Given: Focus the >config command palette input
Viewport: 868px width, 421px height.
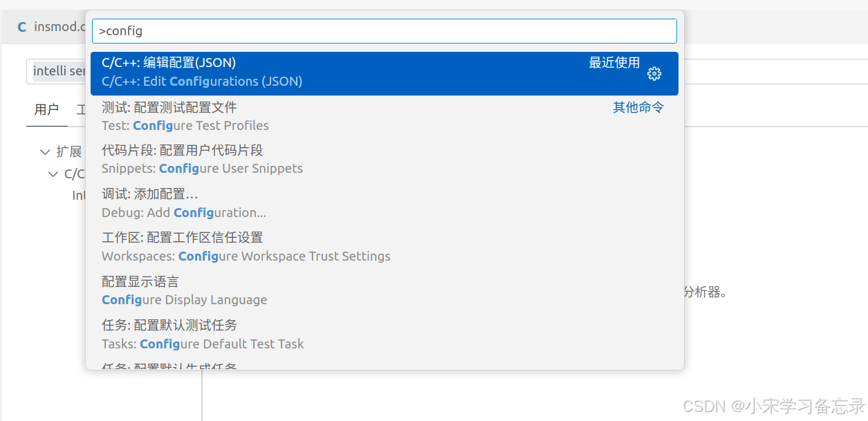Looking at the screenshot, I should [x=384, y=31].
